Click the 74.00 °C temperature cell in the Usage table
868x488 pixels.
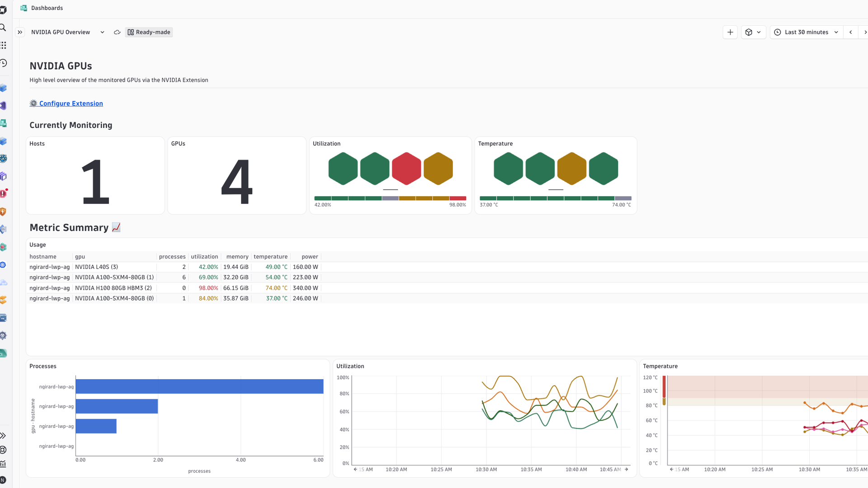[276, 288]
